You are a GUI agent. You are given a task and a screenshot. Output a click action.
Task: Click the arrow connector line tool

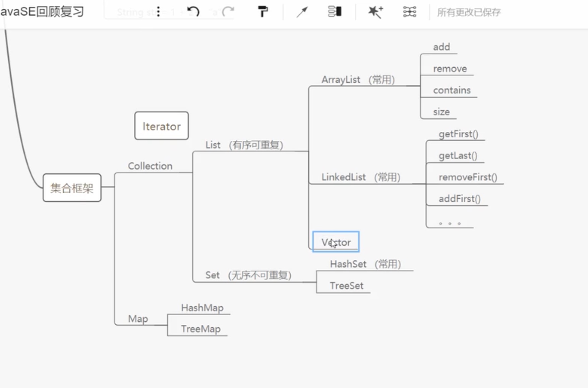302,12
